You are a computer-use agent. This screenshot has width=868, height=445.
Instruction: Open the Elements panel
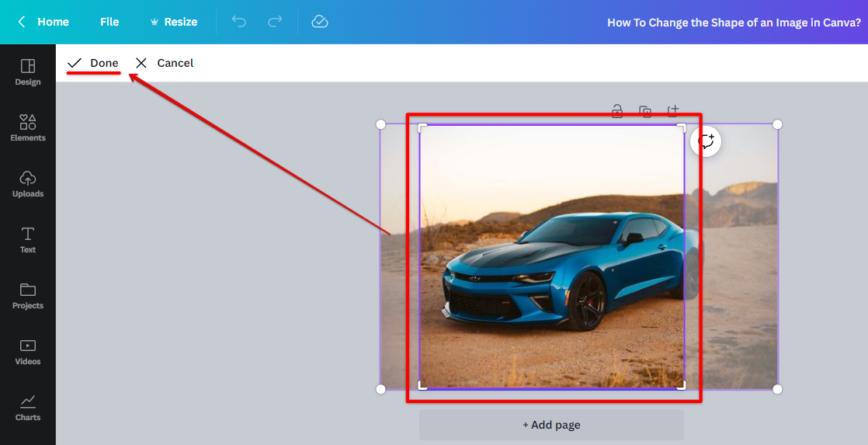tap(28, 128)
